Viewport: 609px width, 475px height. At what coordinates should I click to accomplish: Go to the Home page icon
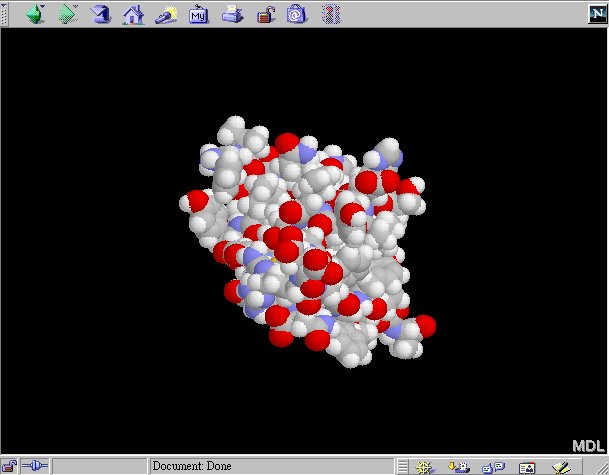tap(133, 15)
